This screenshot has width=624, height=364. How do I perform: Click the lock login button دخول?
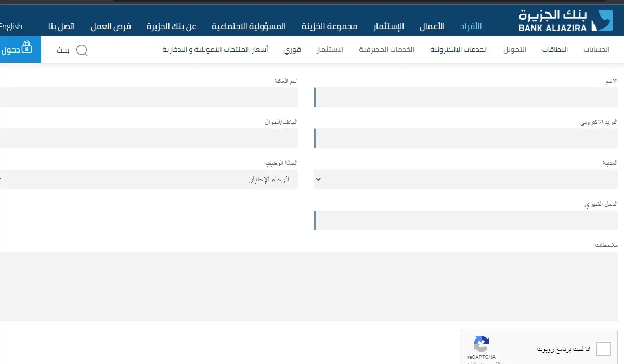(x=20, y=50)
